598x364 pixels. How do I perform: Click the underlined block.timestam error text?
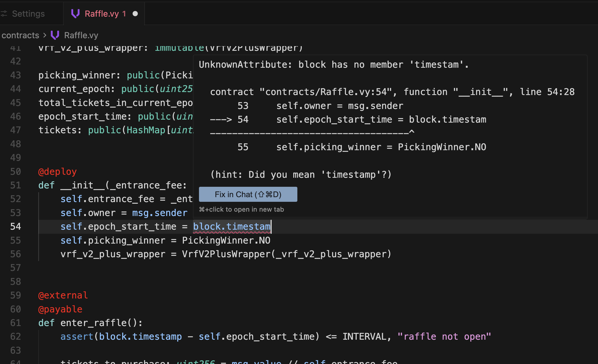[x=231, y=227]
